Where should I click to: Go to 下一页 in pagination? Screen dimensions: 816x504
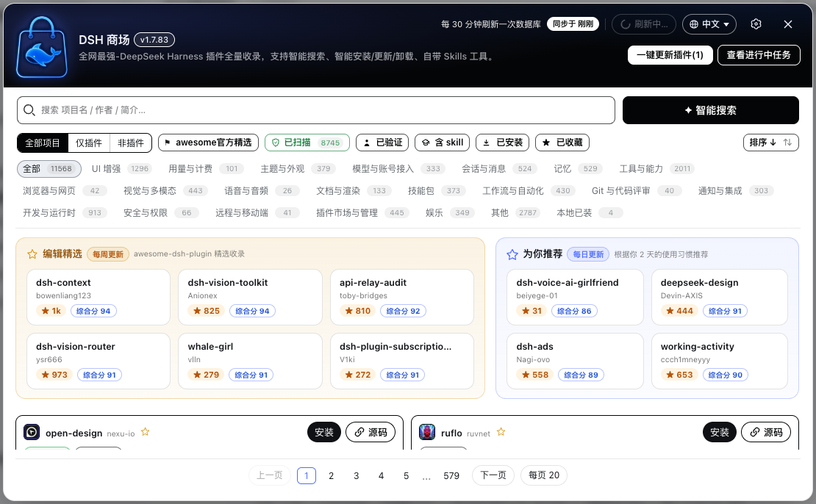point(493,475)
